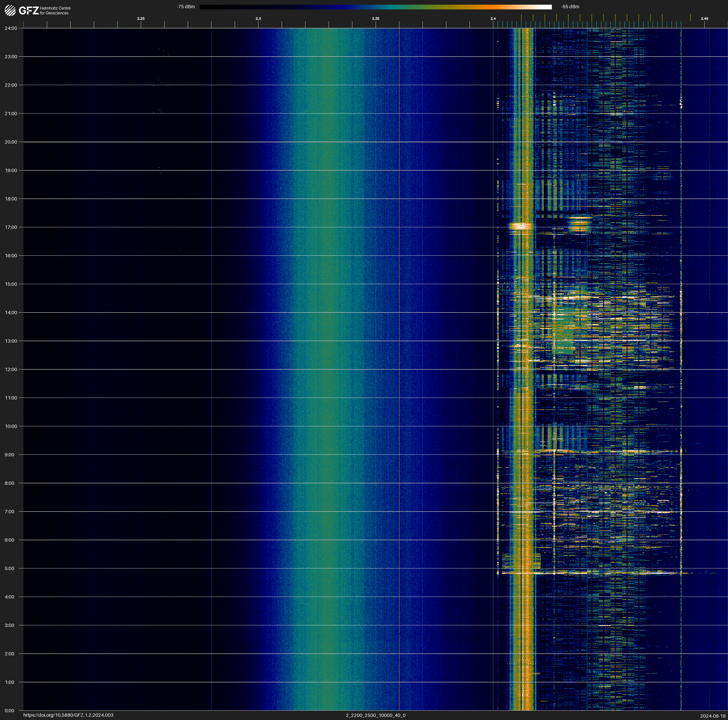This screenshot has height=720, width=728.
Task: Click the 2.35 frequency axis label
Action: tap(375, 19)
